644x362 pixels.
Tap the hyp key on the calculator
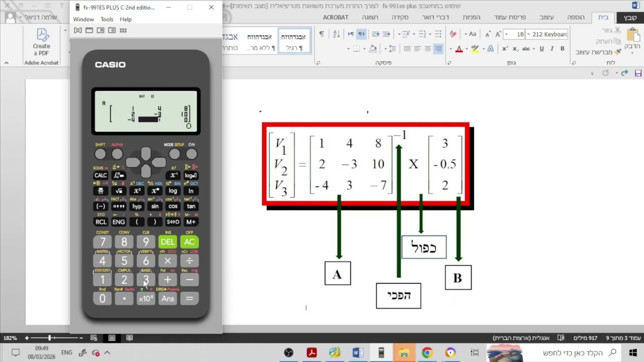[x=137, y=207]
